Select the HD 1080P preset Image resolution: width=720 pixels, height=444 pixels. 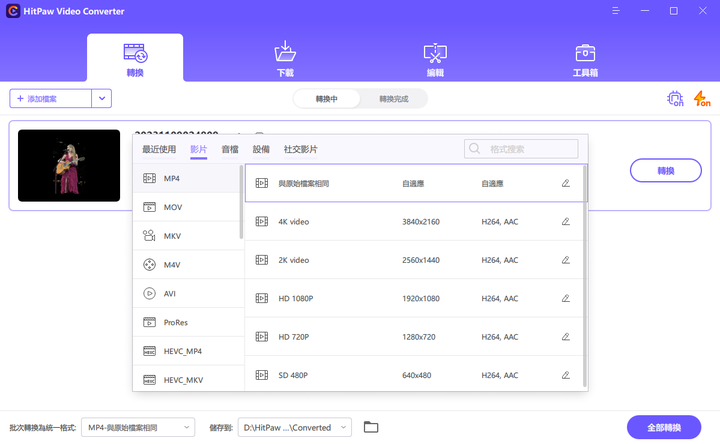point(414,298)
